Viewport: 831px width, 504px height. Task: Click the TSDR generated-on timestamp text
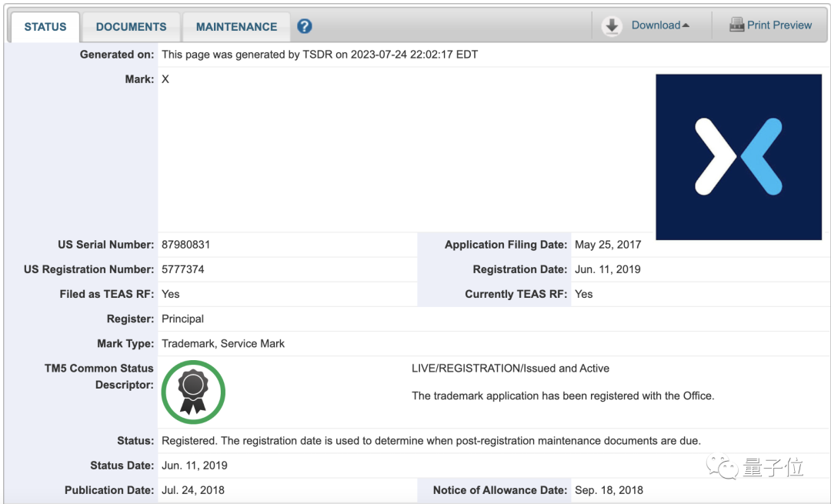(319, 55)
